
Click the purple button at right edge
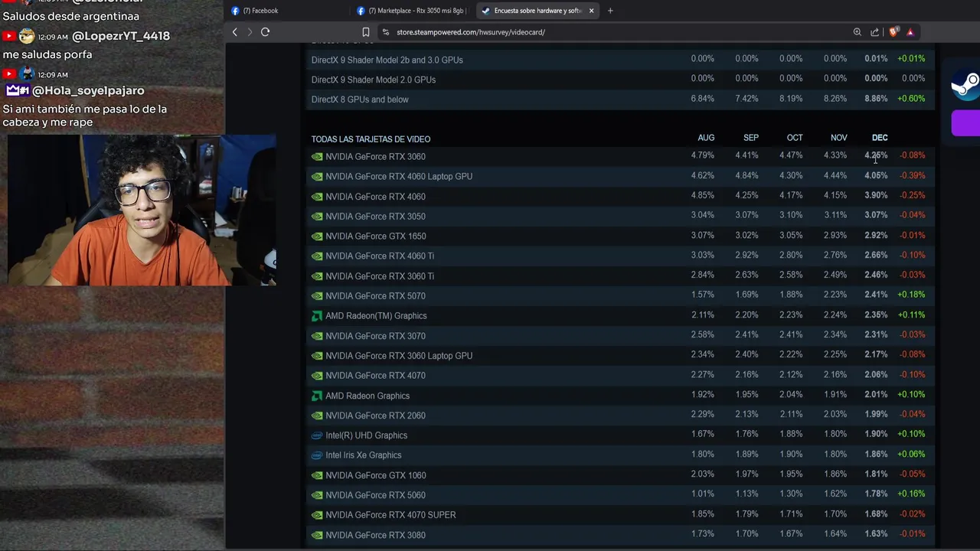[965, 123]
